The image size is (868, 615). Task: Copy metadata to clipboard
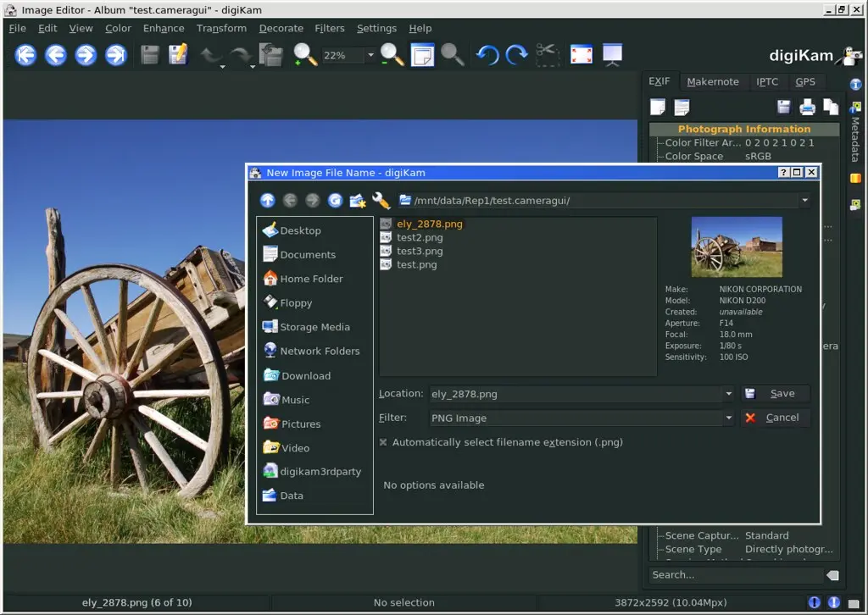[832, 107]
